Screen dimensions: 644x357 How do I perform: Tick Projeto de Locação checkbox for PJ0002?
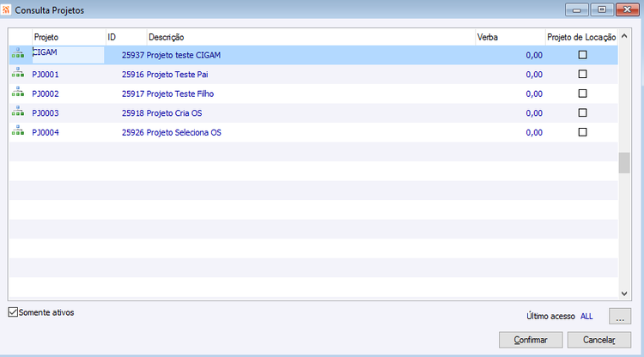pyautogui.click(x=582, y=94)
